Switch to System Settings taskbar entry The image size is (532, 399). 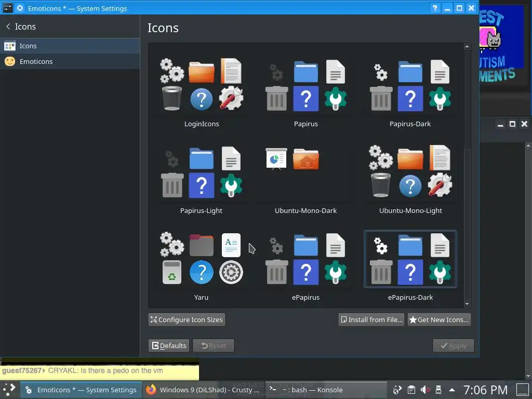[81, 390]
